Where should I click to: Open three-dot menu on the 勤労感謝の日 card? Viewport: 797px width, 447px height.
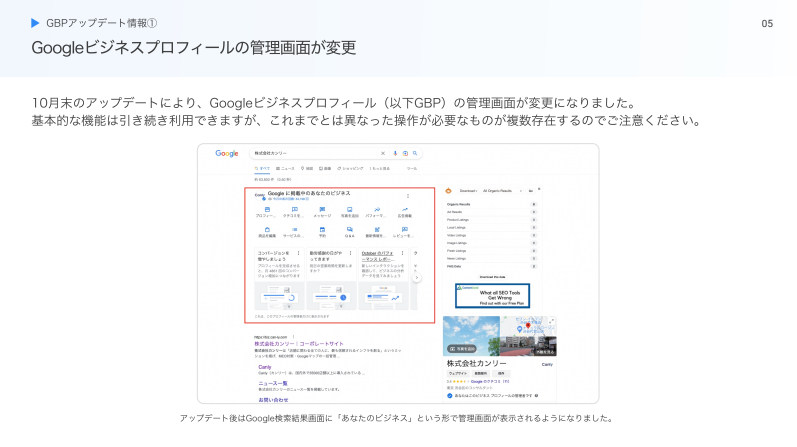point(350,253)
